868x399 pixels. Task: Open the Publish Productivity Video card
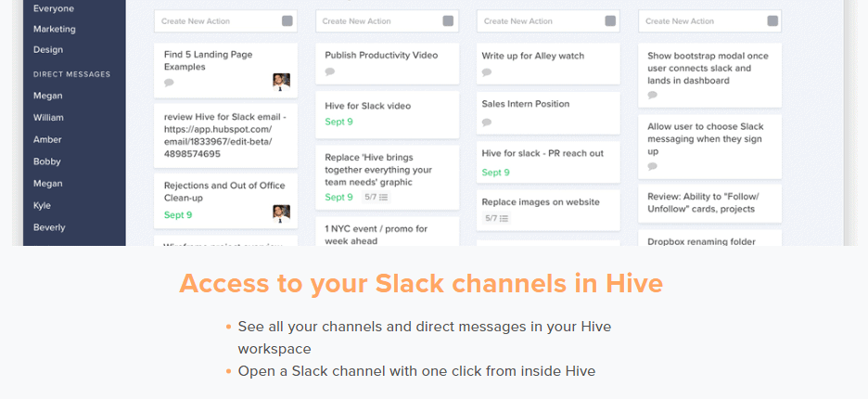pyautogui.click(x=387, y=64)
